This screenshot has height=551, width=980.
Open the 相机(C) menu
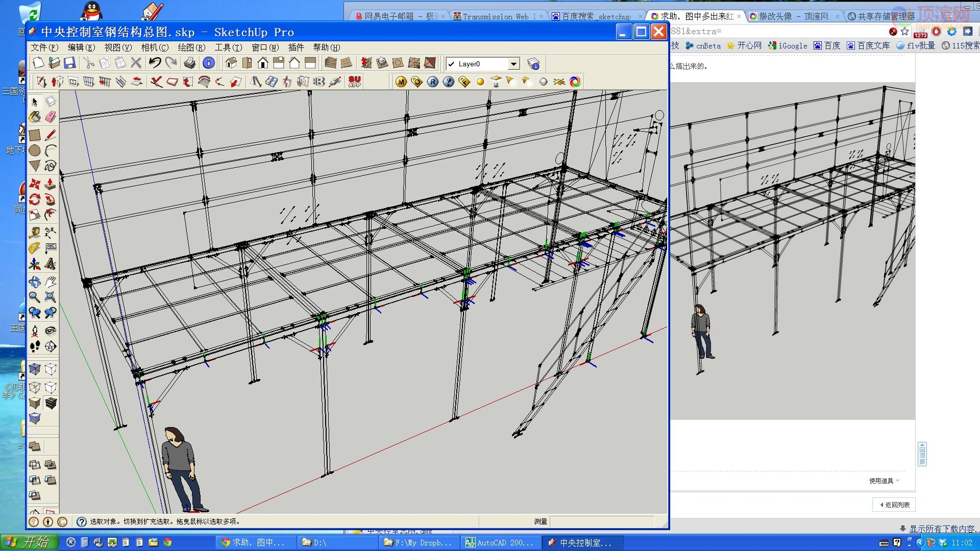[155, 47]
